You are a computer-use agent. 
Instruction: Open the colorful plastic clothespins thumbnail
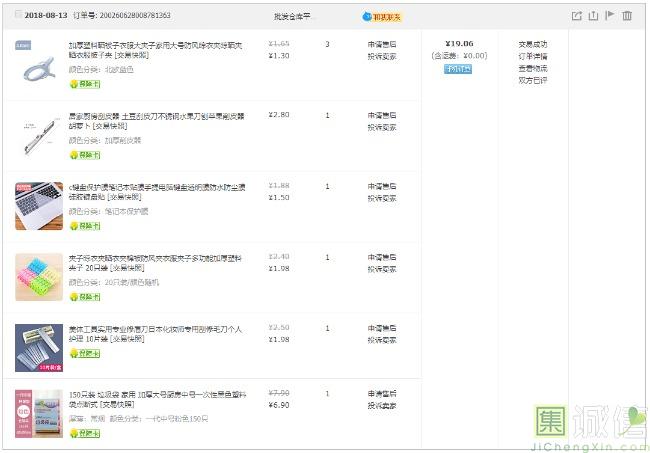(x=38, y=276)
